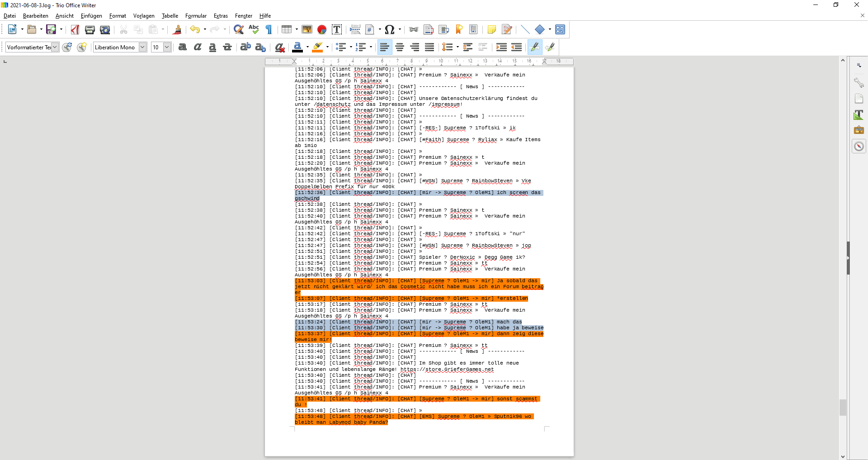The height and width of the screenshot is (460, 868).
Task: Expand the font size dropdown
Action: pyautogui.click(x=167, y=47)
